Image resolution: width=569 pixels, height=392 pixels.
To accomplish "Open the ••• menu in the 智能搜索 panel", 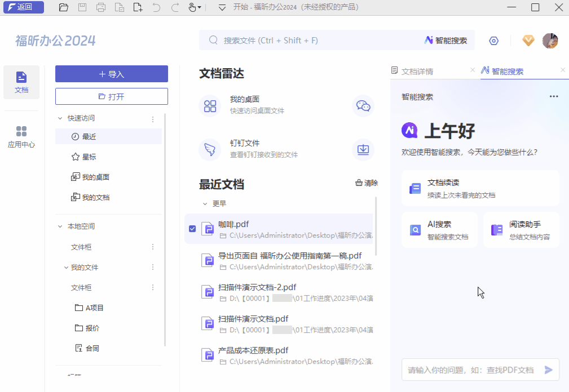I will 552,96.
